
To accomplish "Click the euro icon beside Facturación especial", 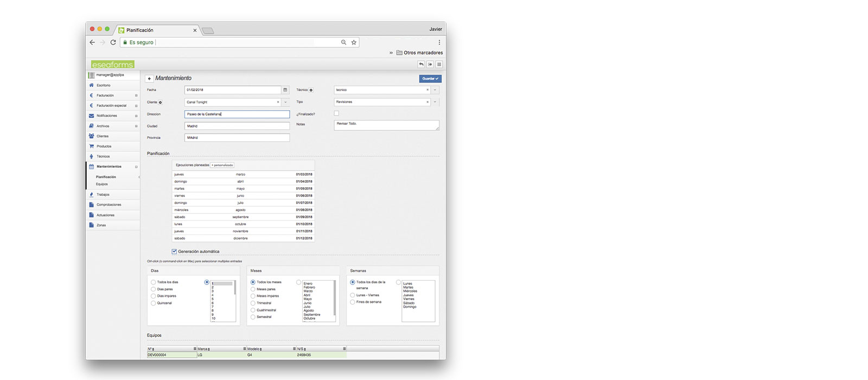I will click(91, 105).
